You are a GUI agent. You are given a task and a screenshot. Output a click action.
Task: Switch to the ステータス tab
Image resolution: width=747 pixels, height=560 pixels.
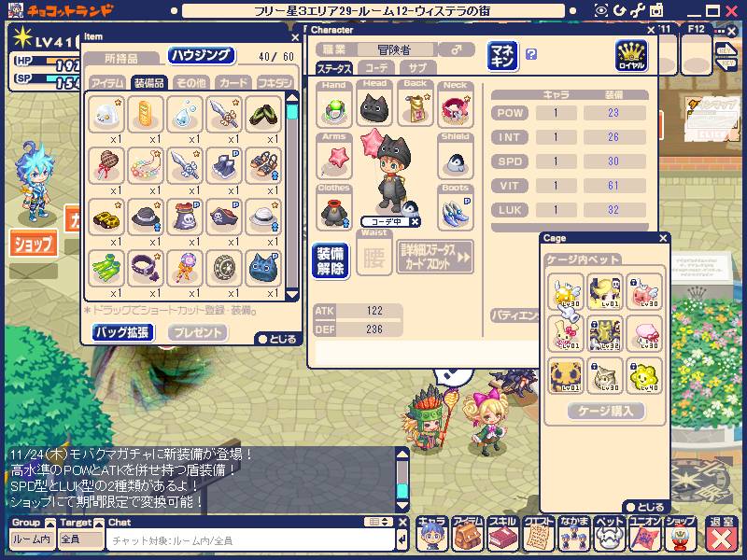pos(334,68)
